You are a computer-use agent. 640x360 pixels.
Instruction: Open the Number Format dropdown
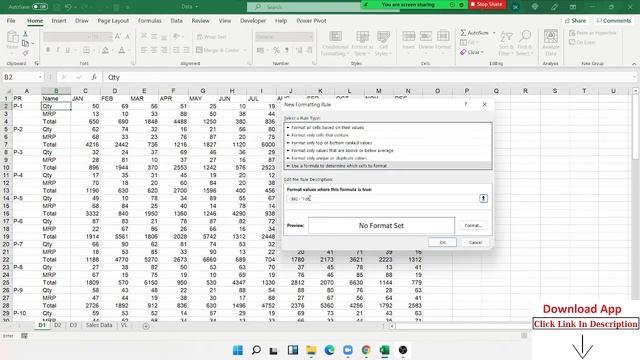(x=310, y=37)
